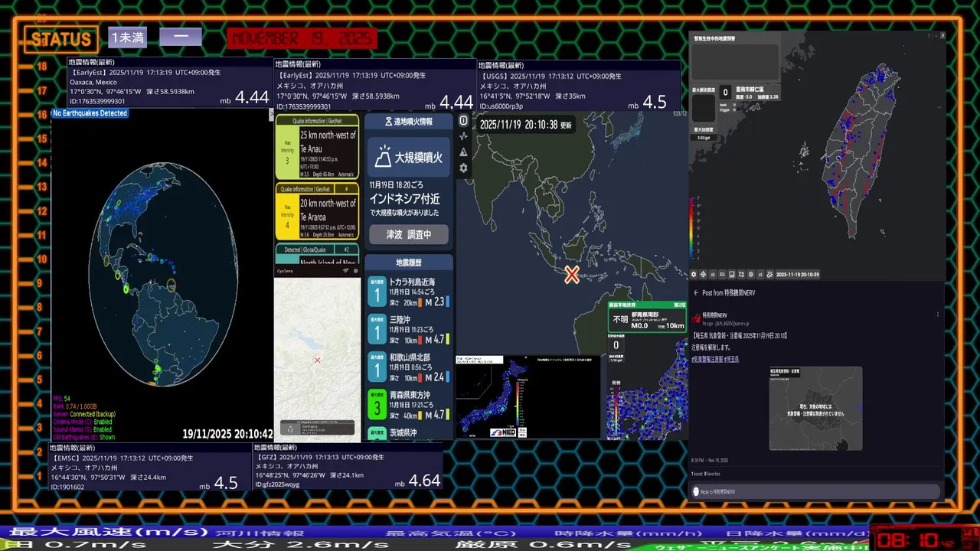Click Sound Alarms (S): Enabled status text
Viewport: 980px width, 551px height.
(x=83, y=429)
